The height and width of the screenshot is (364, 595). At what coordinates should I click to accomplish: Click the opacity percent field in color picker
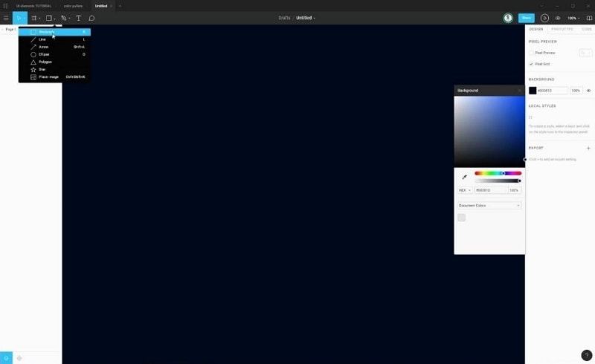tap(515, 190)
